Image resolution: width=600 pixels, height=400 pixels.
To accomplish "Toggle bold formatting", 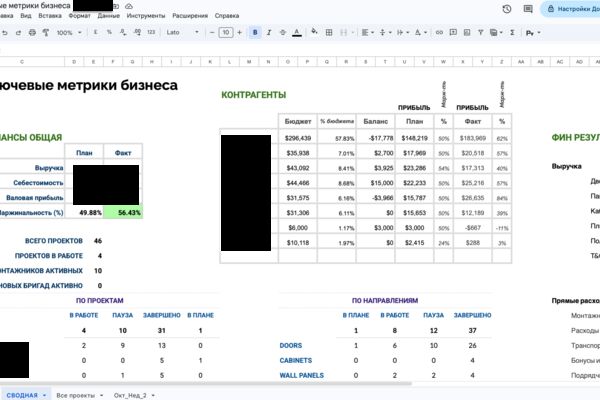I will [255, 33].
